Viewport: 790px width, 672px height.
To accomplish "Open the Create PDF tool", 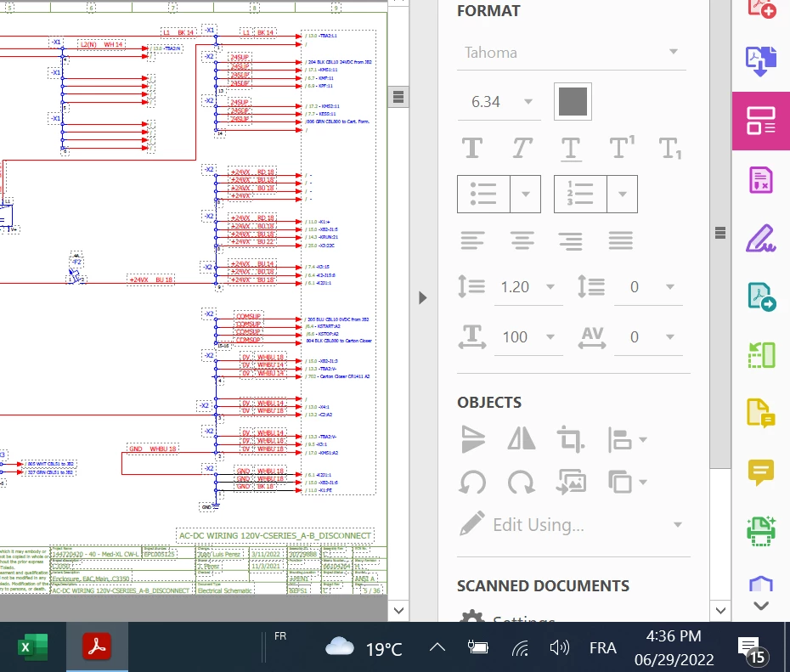I will tap(761, 9).
